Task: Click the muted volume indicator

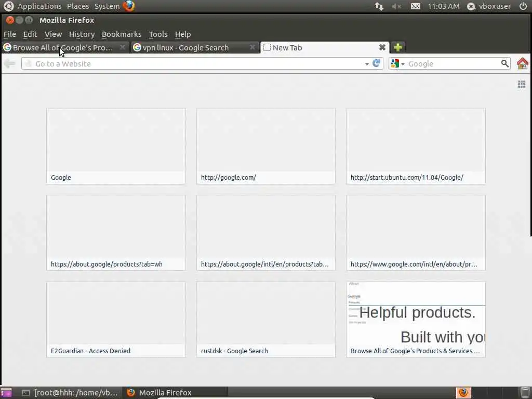Action: pos(396,6)
